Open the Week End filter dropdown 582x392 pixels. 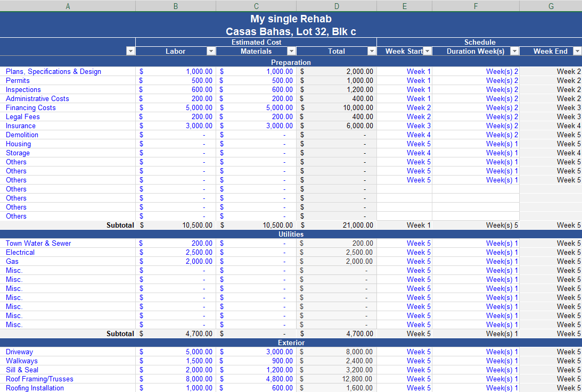point(577,51)
